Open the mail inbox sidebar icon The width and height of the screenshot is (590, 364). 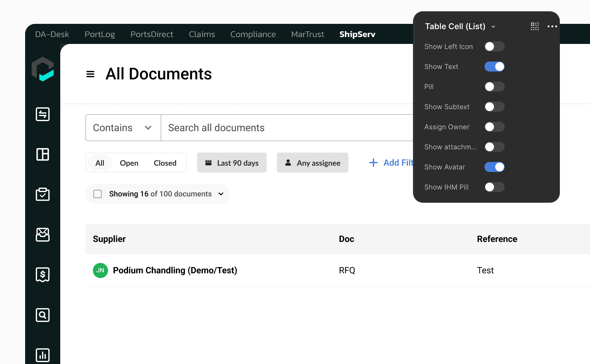(x=43, y=234)
